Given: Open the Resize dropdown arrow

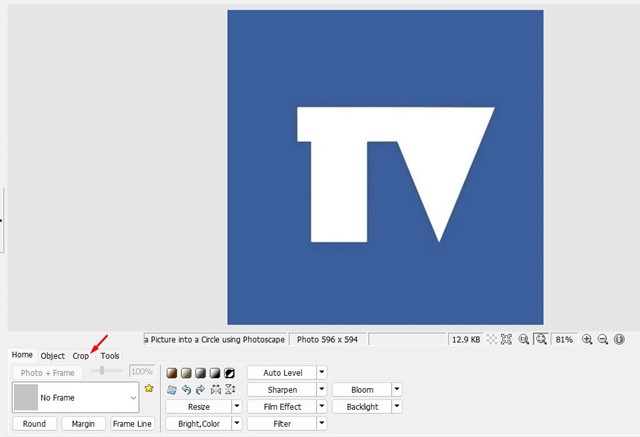Looking at the screenshot, I should [237, 406].
